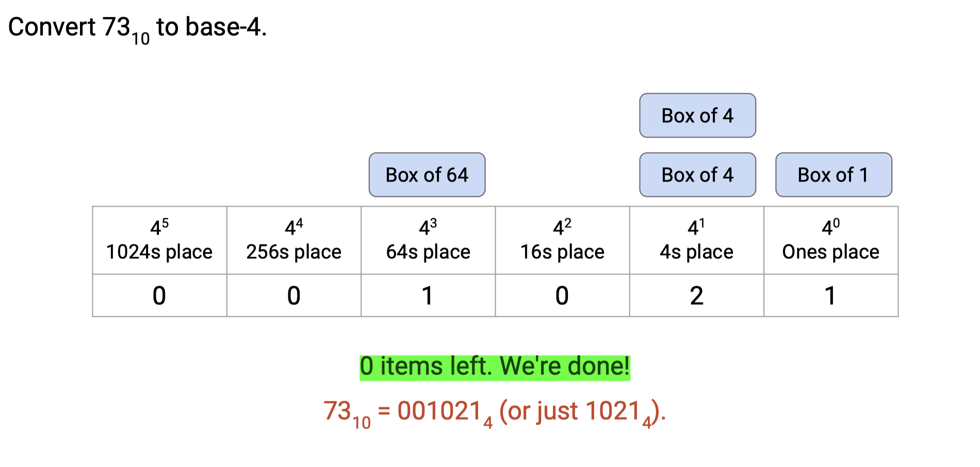Click the Box of 64 shape

click(x=427, y=175)
